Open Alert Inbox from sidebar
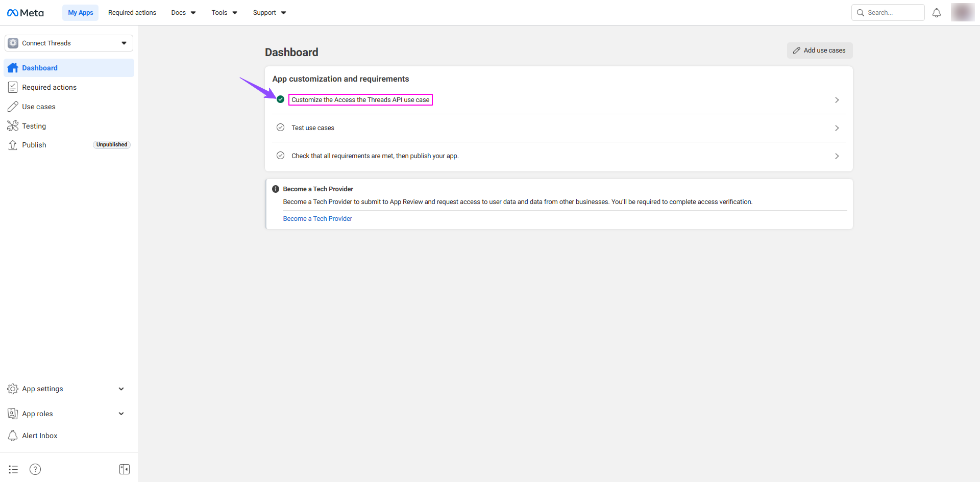The height and width of the screenshot is (482, 980). point(39,436)
